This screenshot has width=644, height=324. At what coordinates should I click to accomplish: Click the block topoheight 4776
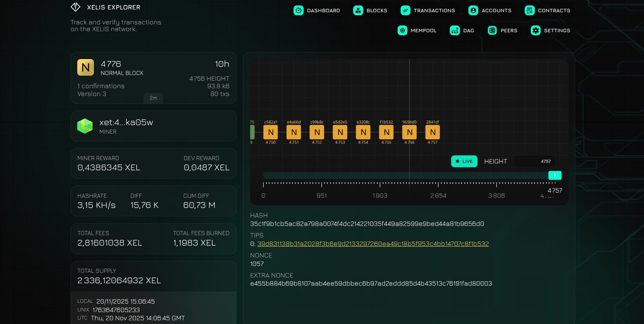pyautogui.click(x=111, y=64)
